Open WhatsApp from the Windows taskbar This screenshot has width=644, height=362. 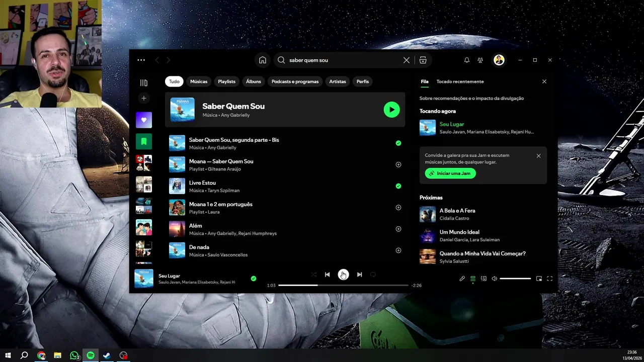click(74, 355)
